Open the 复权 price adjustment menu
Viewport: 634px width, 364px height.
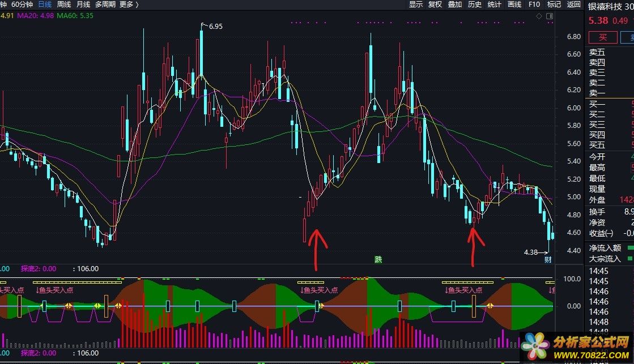[x=435, y=5]
